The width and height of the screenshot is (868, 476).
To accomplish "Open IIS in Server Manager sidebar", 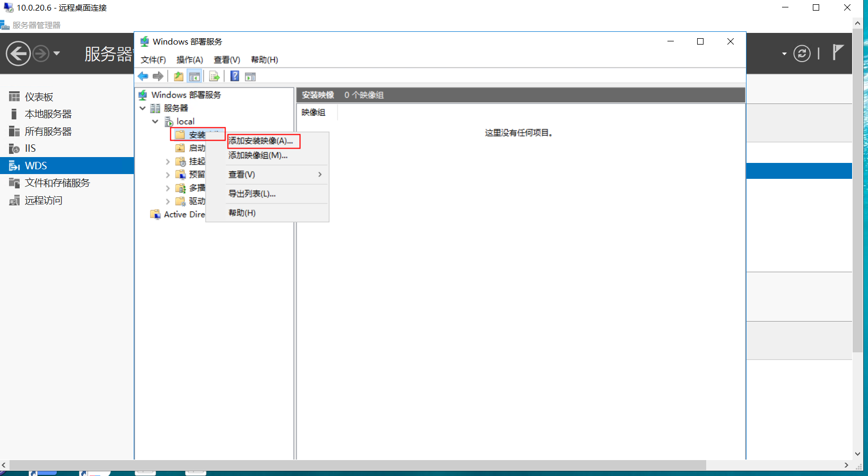I will click(x=67, y=149).
